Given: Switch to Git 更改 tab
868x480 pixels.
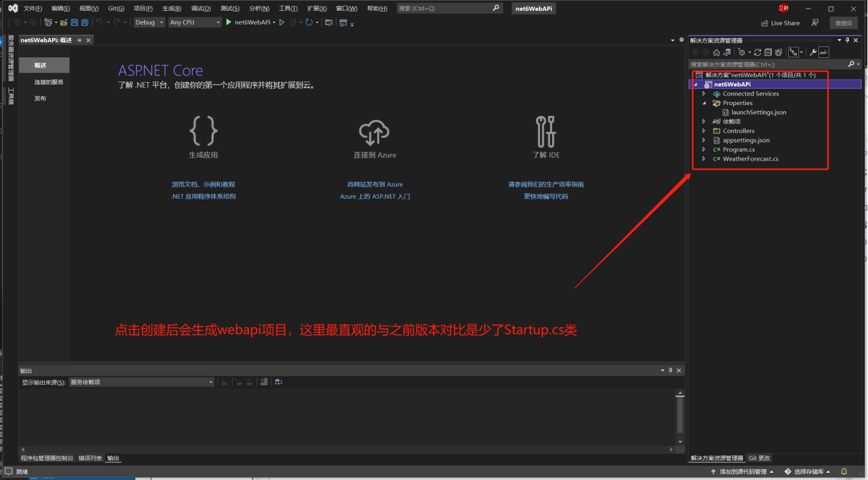Looking at the screenshot, I should click(759, 458).
